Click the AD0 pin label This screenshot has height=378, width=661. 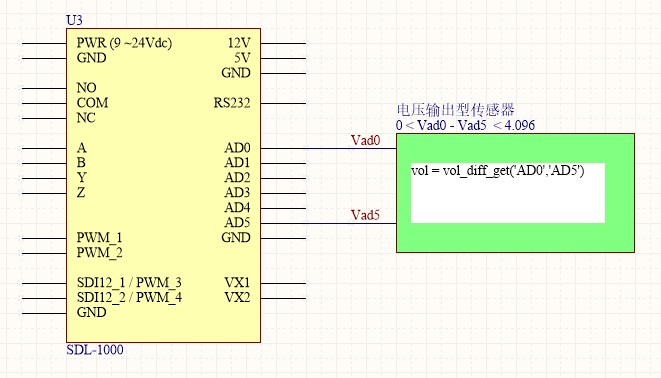(237, 148)
